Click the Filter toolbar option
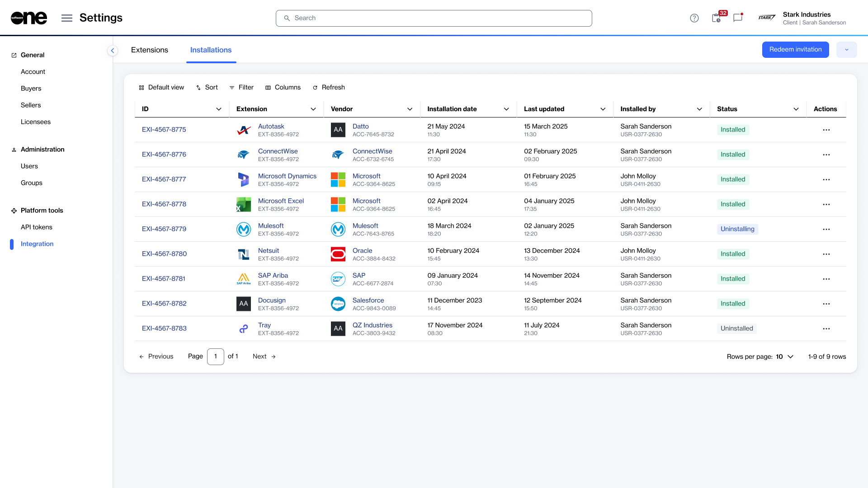 (241, 88)
